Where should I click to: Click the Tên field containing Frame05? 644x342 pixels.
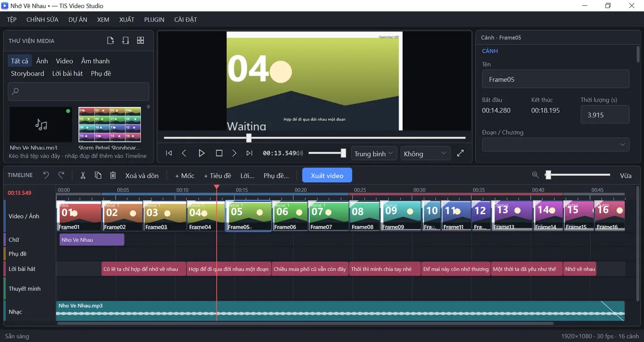pyautogui.click(x=555, y=79)
